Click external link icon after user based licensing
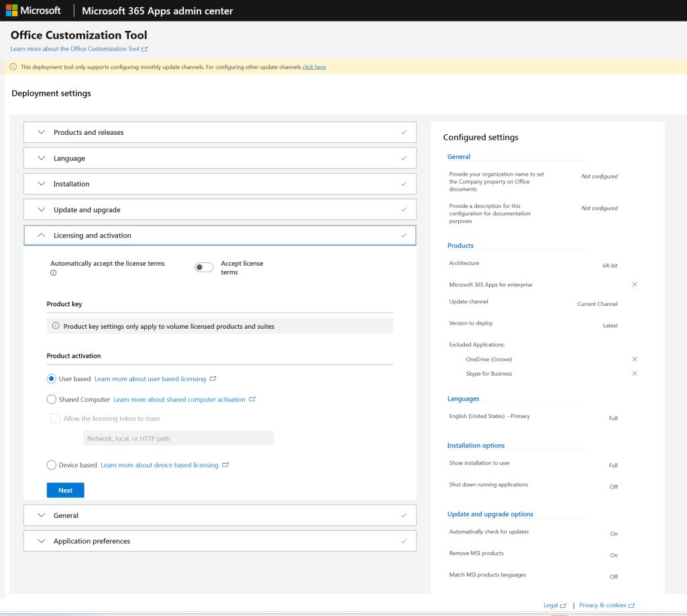The image size is (687, 616). click(x=213, y=378)
